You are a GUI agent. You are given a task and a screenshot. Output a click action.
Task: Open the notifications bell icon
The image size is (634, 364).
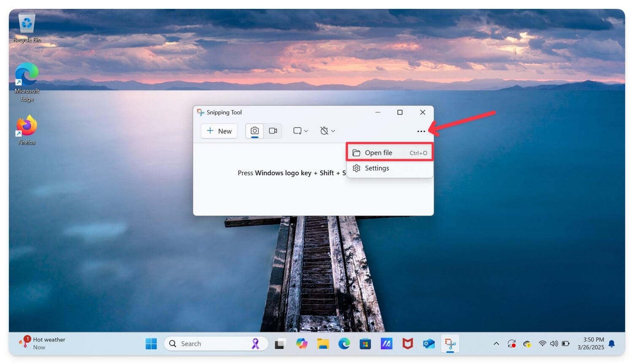coord(612,344)
